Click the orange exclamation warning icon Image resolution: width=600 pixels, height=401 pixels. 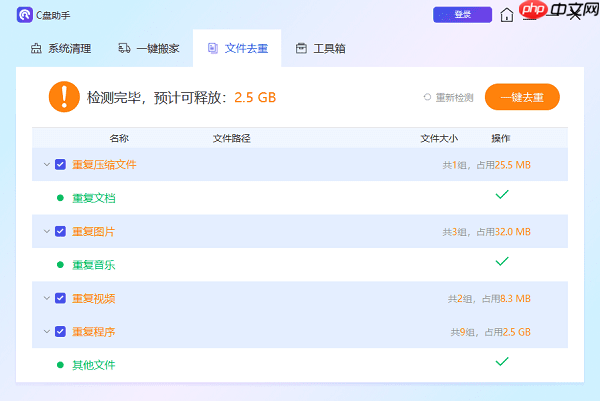(x=64, y=97)
